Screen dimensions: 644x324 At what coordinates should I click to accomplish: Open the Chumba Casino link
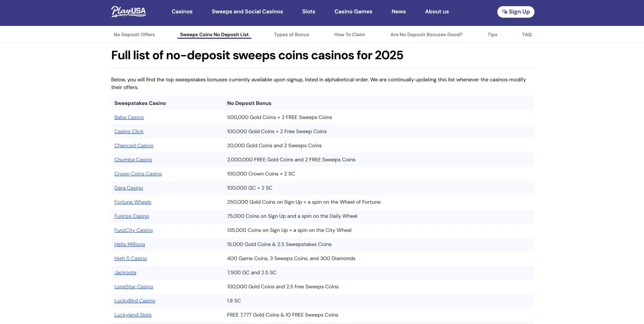click(133, 160)
